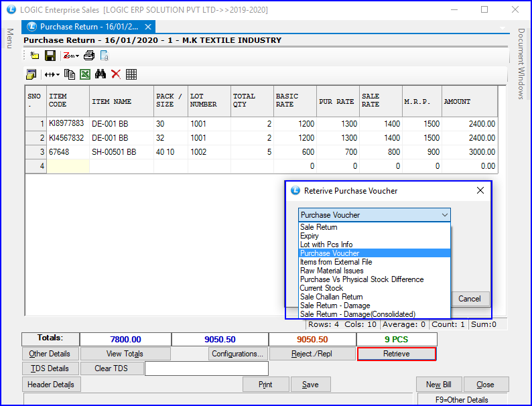Image resolution: width=532 pixels, height=406 pixels.
Task: Open the Document Windows side panel
Action: 521,64
